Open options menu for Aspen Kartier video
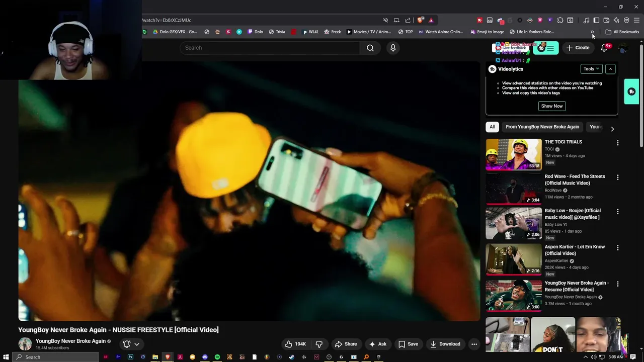Image resolution: width=644 pixels, height=362 pixels. (x=618, y=248)
